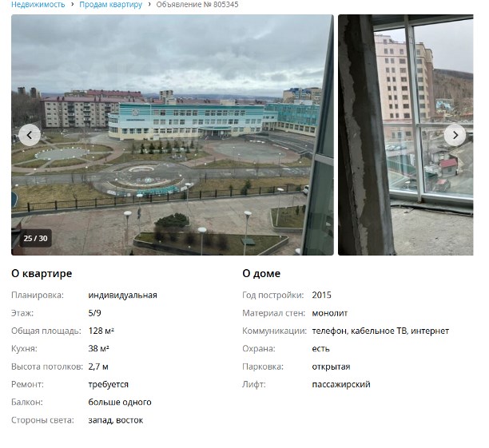489x448 pixels.
Task: Open the Недвижимость breadcrumb link
Action: [x=38, y=4]
